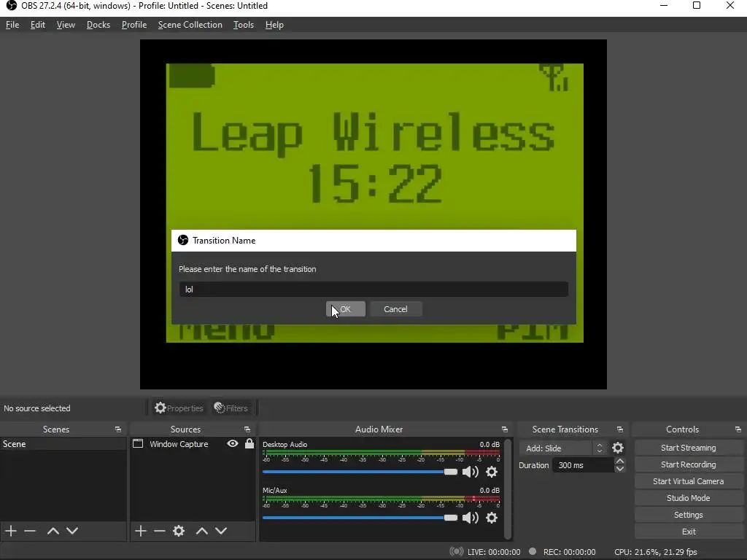Confirm transition name with OK

pyautogui.click(x=345, y=309)
